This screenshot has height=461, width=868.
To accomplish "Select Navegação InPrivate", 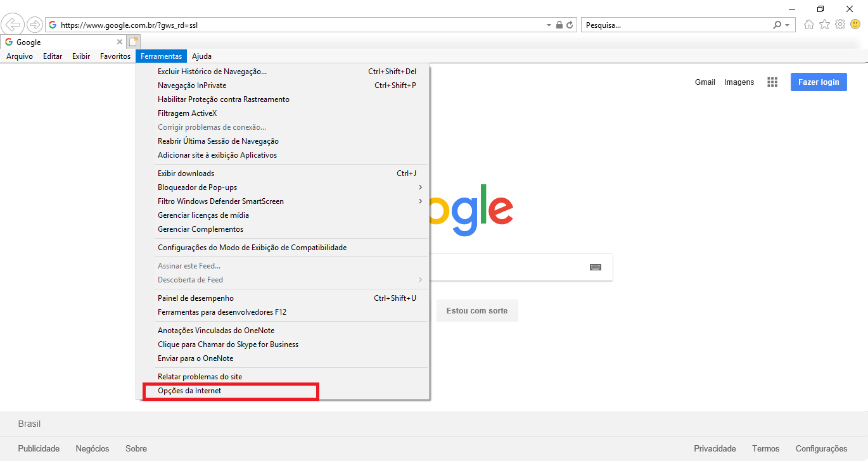I will tap(284, 85).
